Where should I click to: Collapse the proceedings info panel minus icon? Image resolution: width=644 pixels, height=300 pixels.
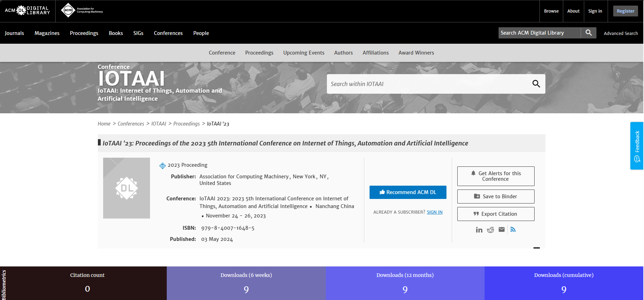(x=537, y=248)
